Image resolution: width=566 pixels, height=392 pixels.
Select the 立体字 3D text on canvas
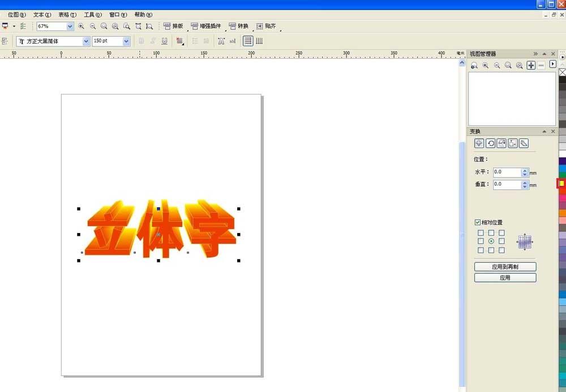(160, 229)
